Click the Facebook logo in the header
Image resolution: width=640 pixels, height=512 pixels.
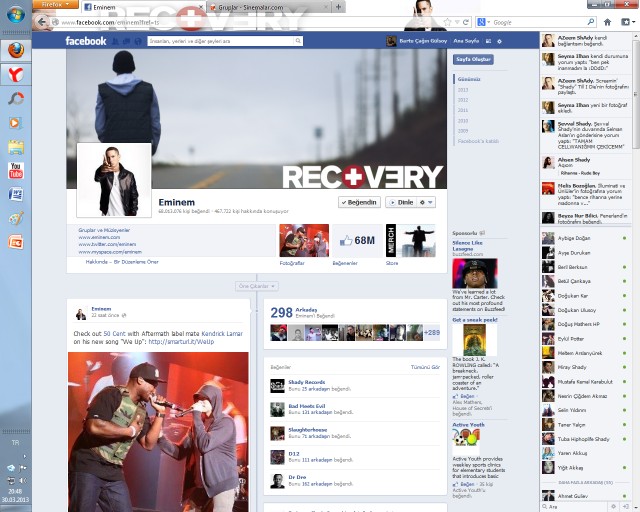tap(86, 41)
